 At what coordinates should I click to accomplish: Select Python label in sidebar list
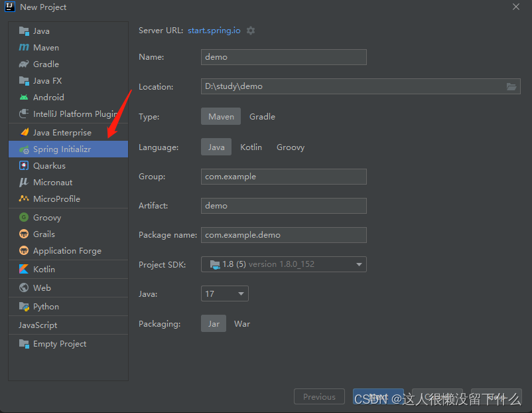[46, 307]
